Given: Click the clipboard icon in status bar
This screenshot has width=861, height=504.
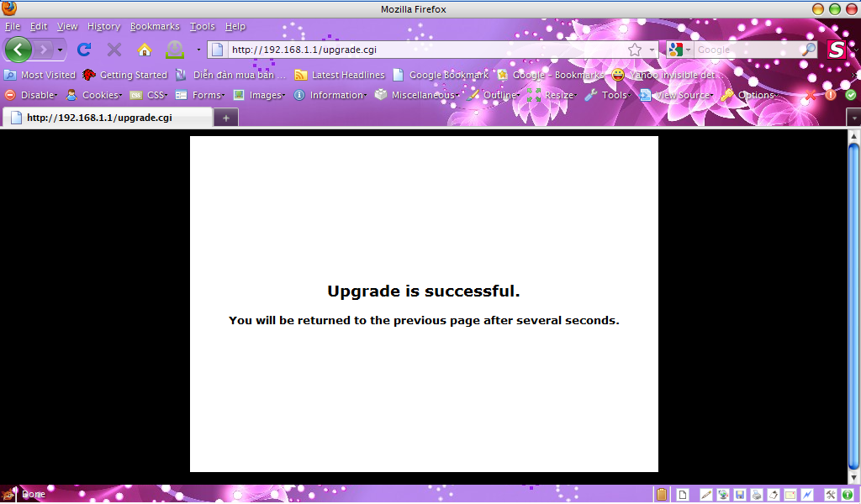Looking at the screenshot, I should 662,495.
